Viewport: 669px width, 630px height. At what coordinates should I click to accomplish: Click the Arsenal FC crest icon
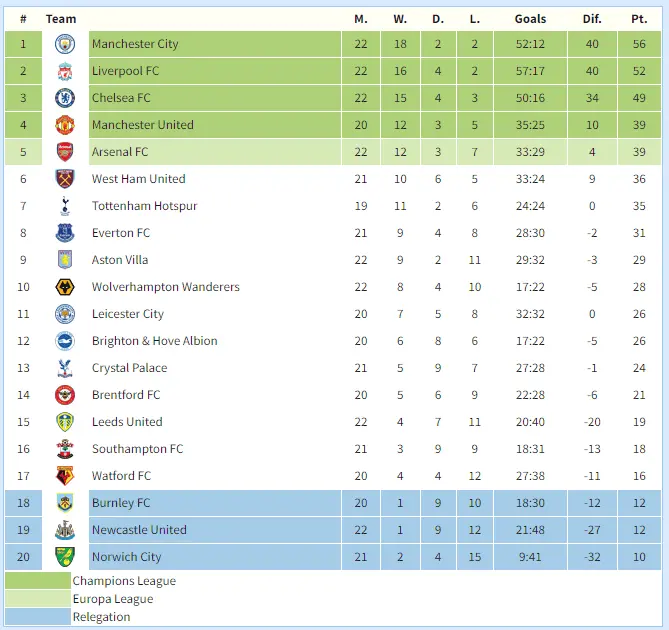(65, 152)
